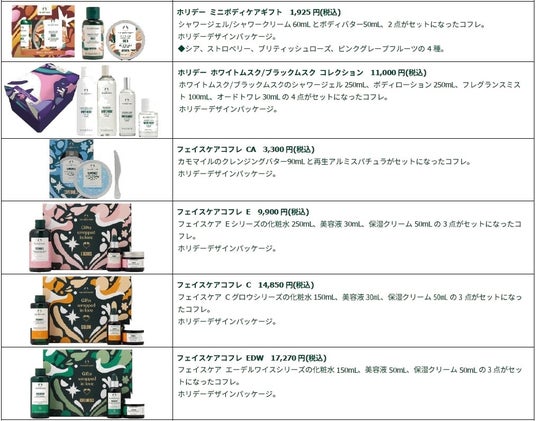This screenshot has height=421, width=536.
Task: Click the カモマイルのクレンジングバター90mL description text
Action: (x=324, y=162)
